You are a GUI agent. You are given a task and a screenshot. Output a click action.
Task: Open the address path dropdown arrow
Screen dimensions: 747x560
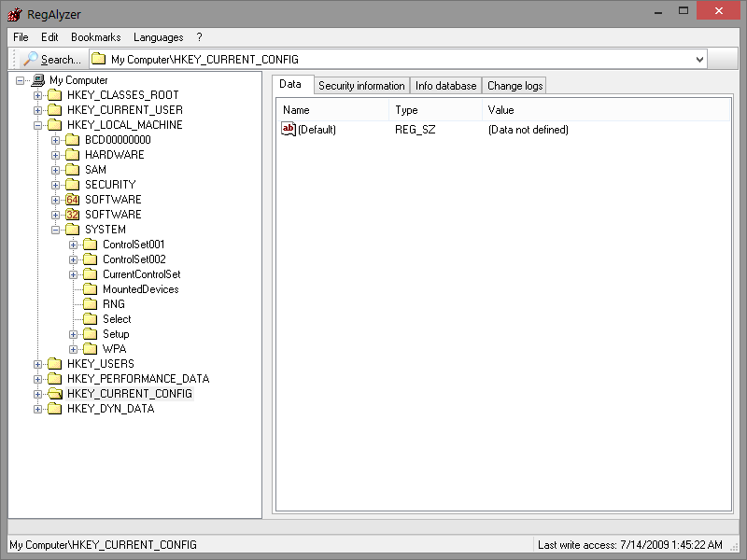point(699,60)
